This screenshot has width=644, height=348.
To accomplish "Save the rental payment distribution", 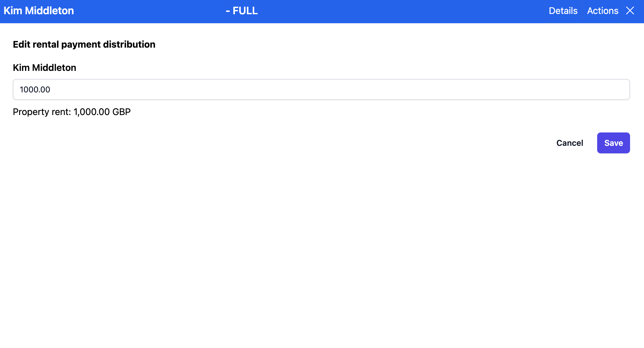I will [613, 143].
